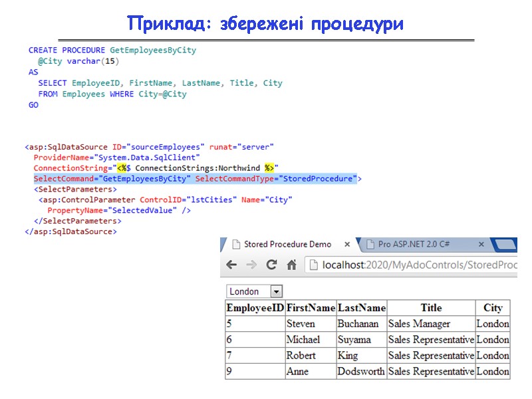Click London in Steven's row
Viewport: 532px width, 399px height.
[493, 324]
